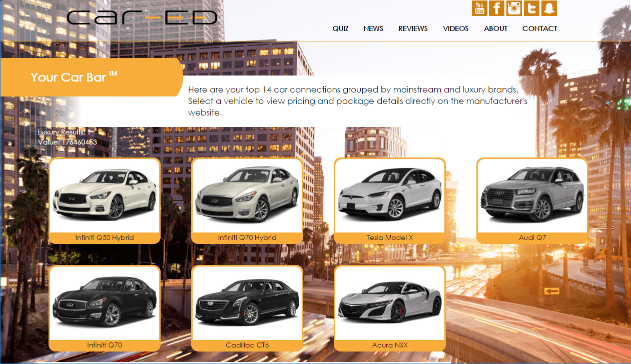This screenshot has height=364, width=631.
Task: Open the Instagram icon
Action: (514, 8)
